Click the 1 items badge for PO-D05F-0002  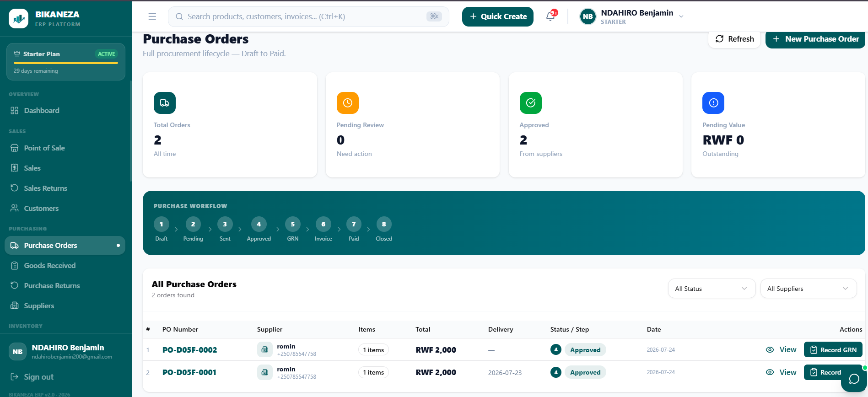pos(373,350)
